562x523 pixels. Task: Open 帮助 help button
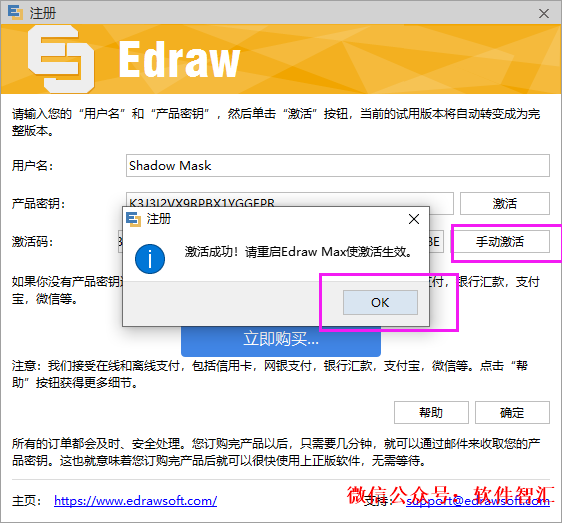click(x=431, y=413)
